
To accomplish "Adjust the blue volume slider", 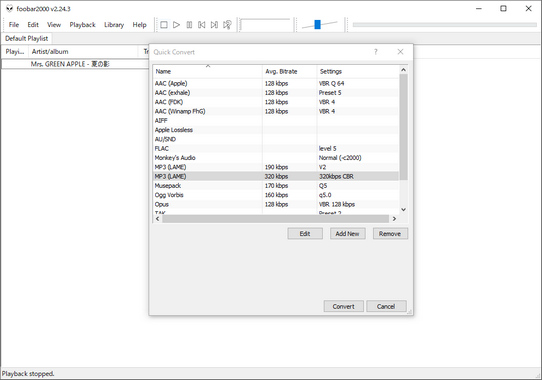I will pos(317,24).
